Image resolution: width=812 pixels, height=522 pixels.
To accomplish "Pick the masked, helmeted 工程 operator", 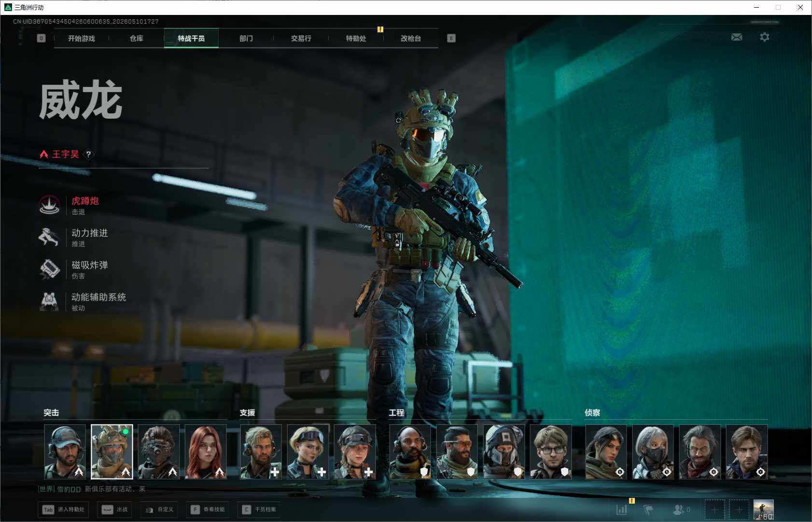I will tap(504, 452).
